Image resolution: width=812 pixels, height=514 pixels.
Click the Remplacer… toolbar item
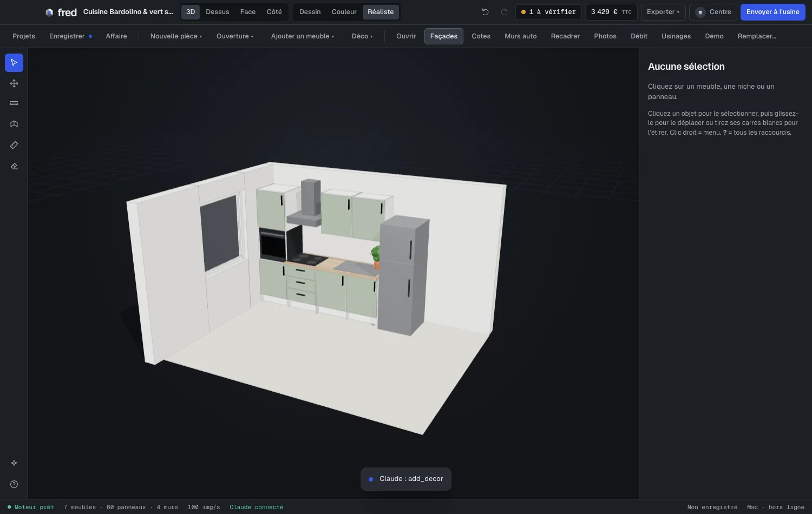tap(757, 36)
